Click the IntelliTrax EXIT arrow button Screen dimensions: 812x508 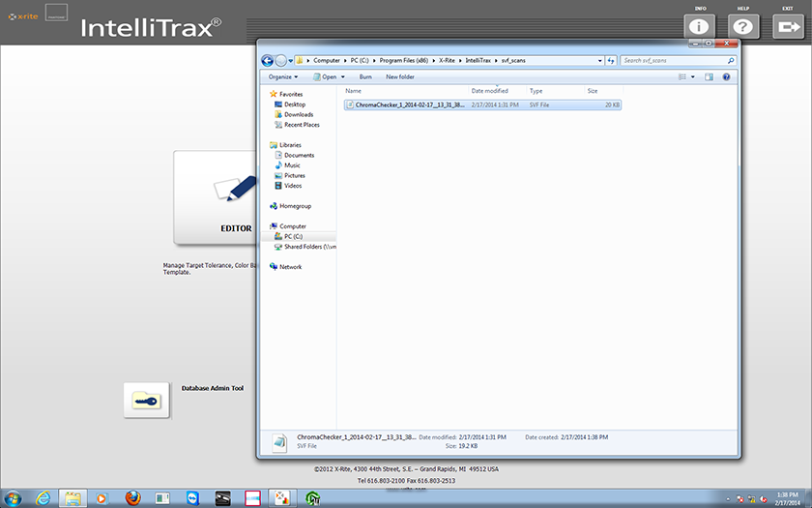tap(788, 26)
